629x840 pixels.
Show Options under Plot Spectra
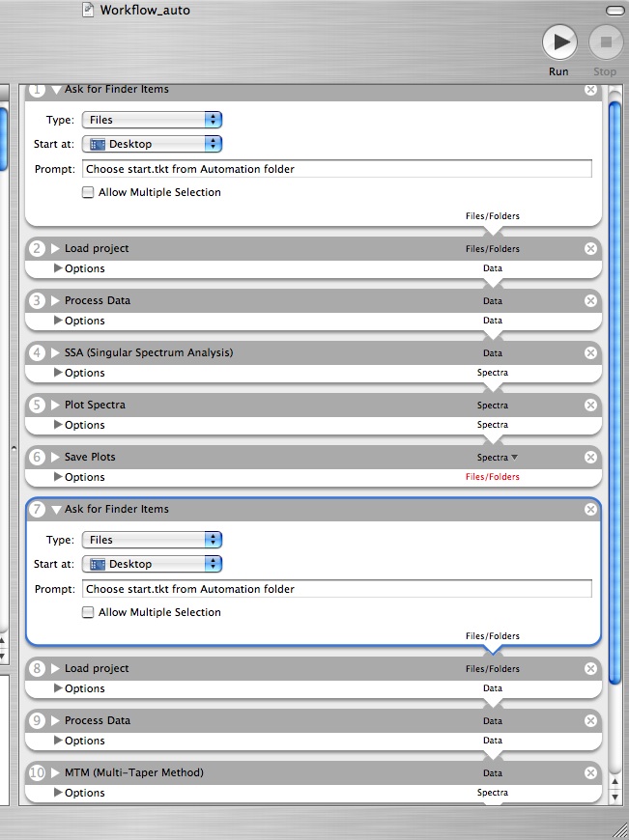click(58, 424)
